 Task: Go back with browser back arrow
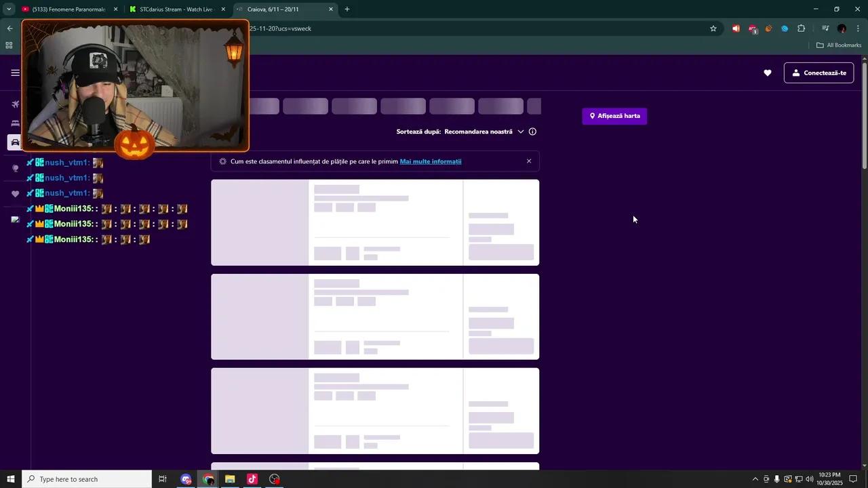click(x=9, y=28)
